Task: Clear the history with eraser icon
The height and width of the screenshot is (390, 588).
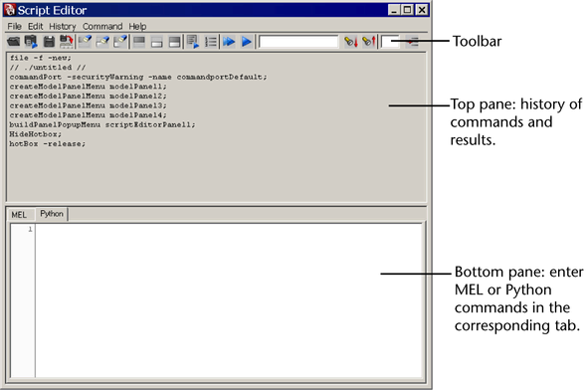Action: (86, 41)
